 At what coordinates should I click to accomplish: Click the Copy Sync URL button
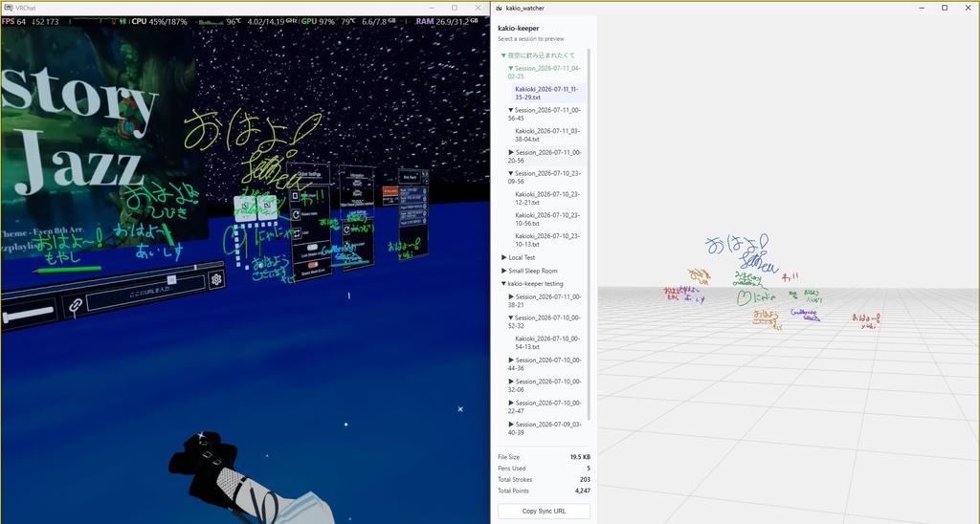[x=544, y=511]
